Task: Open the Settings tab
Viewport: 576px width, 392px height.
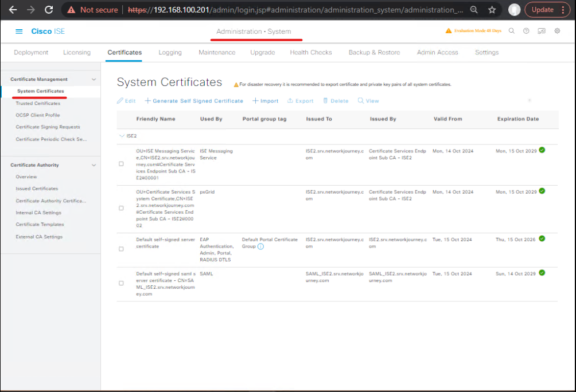Action: 487,53
